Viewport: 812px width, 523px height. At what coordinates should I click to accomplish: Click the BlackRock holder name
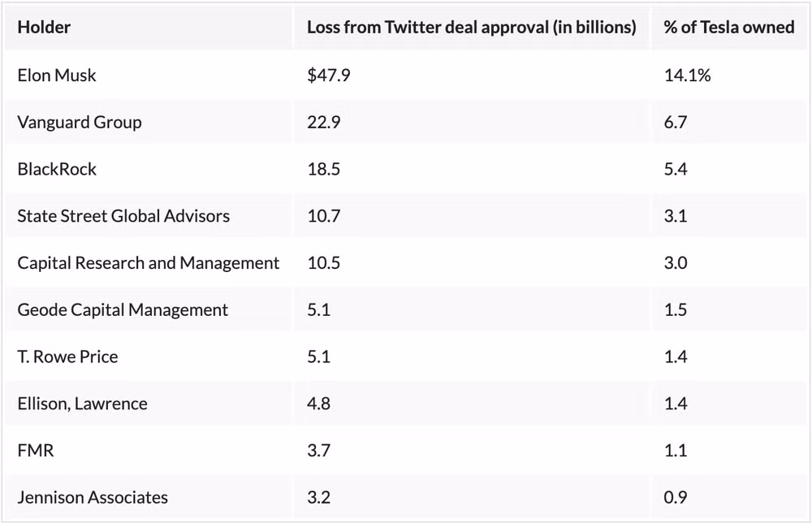point(57,170)
